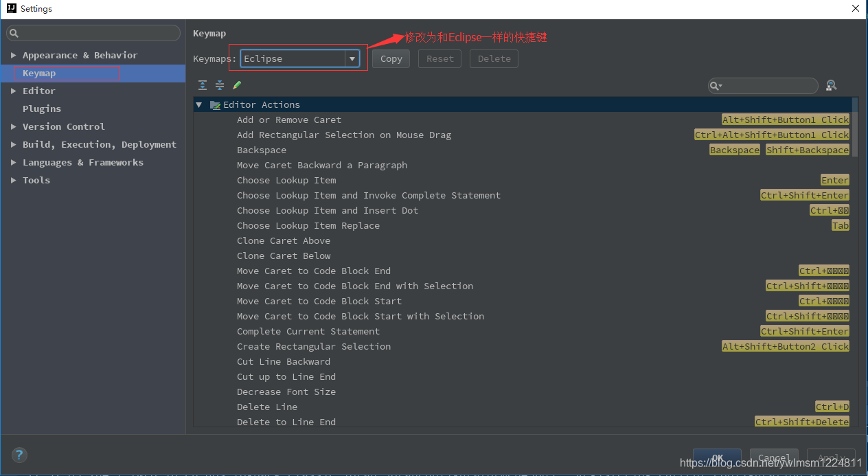Open Languages & Frameworks settings page
The height and width of the screenshot is (476, 868).
[82, 162]
